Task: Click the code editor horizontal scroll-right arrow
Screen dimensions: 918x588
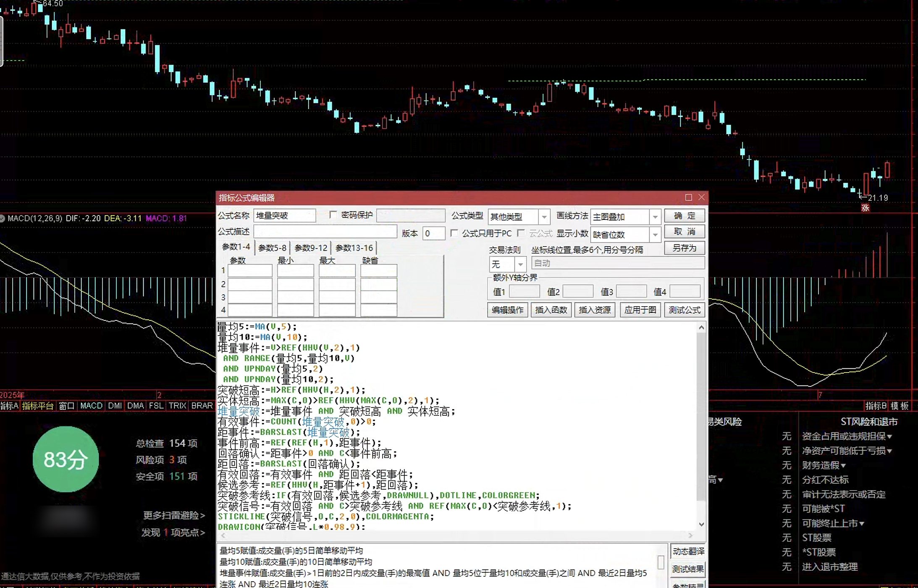Action: pos(690,535)
